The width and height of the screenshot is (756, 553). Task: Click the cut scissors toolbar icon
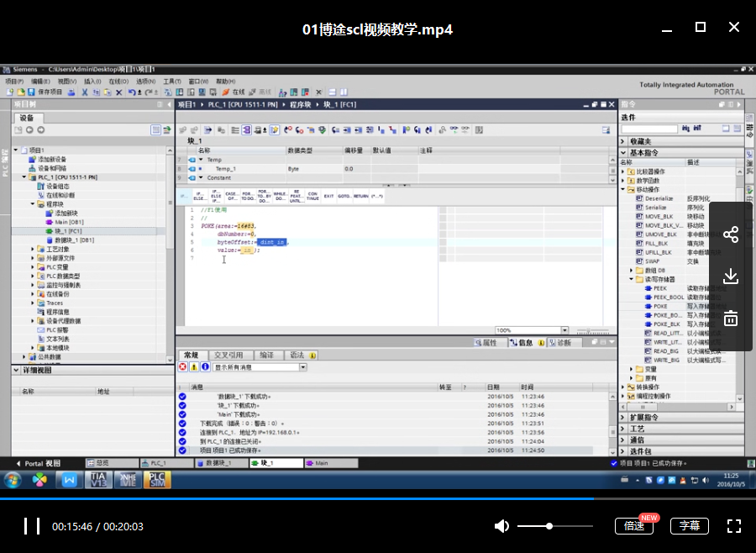[85, 92]
